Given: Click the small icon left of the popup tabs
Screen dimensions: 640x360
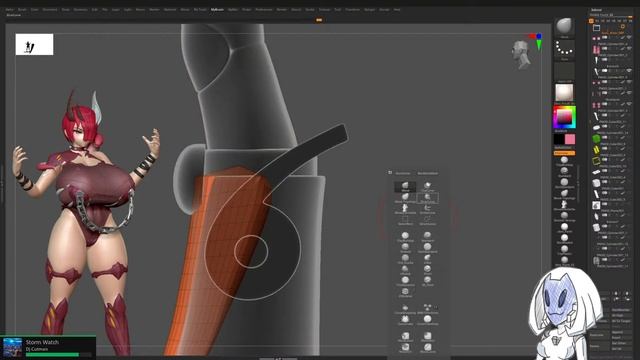Looking at the screenshot, I should click(x=390, y=173).
